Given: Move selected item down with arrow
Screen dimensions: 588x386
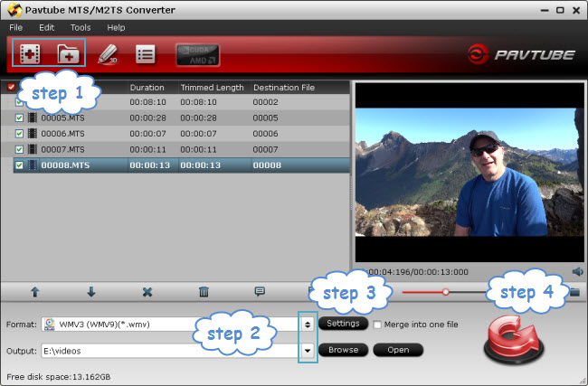Looking at the screenshot, I should coord(91,292).
